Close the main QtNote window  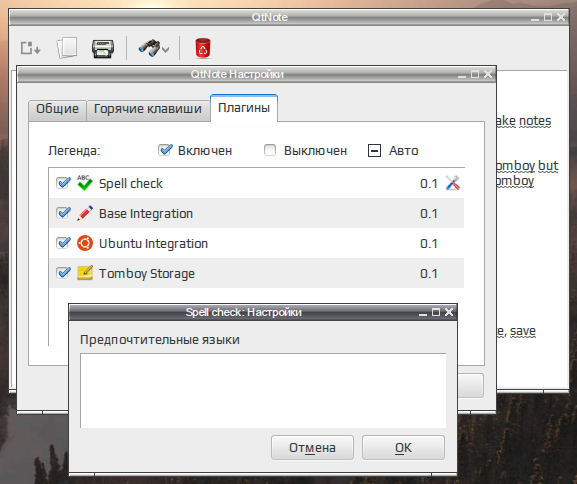coord(561,17)
